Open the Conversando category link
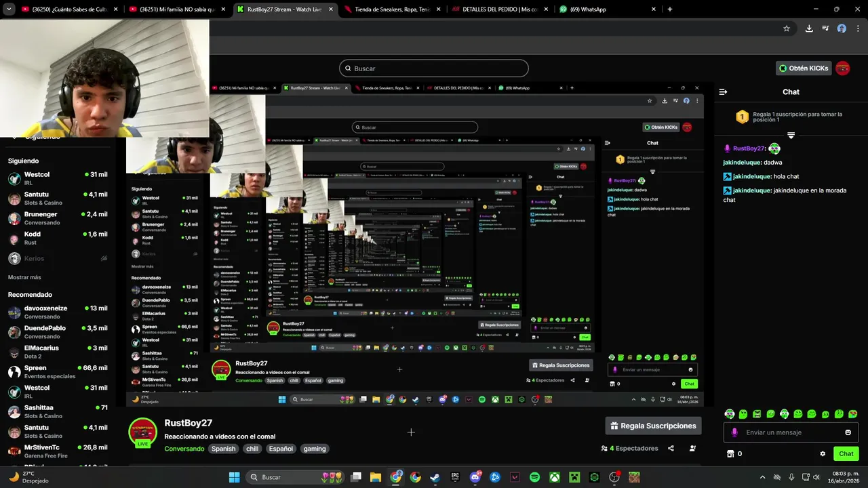This screenshot has width=868, height=488. [184, 449]
